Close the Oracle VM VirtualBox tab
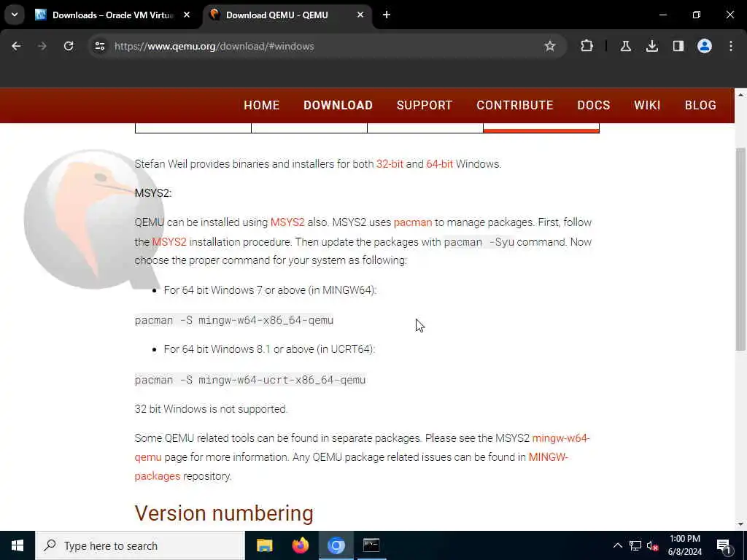Viewport: 747px width, 560px height. (x=187, y=15)
